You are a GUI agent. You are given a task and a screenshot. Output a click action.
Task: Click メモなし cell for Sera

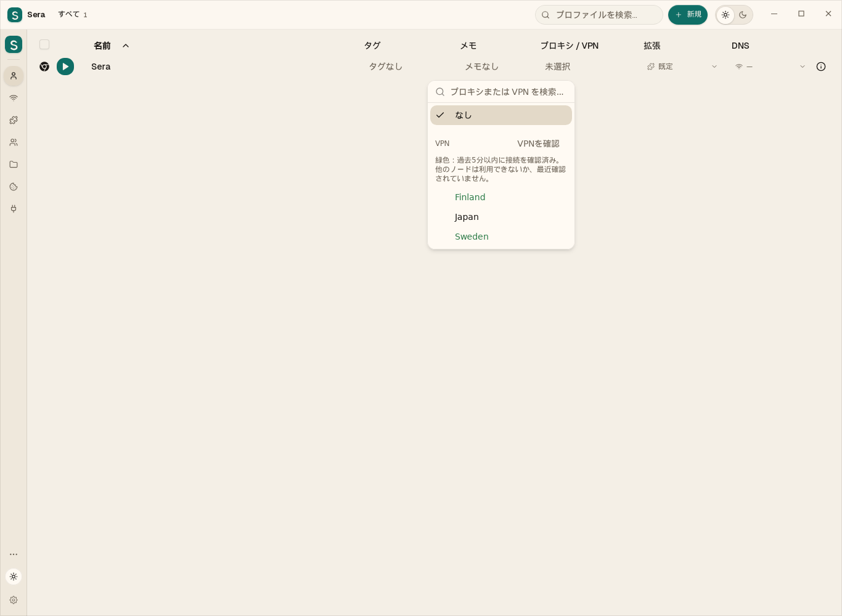point(481,67)
